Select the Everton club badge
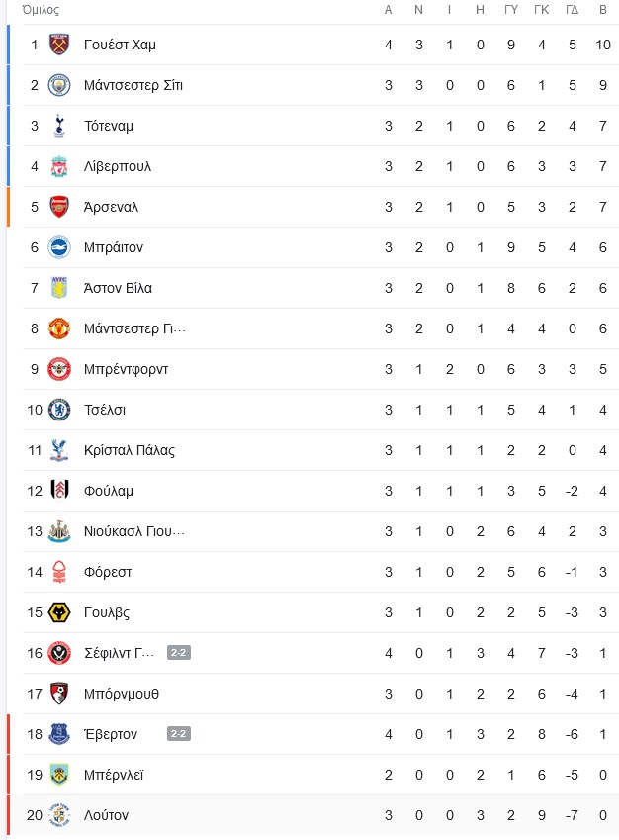This screenshot has width=619, height=840. 59,734
